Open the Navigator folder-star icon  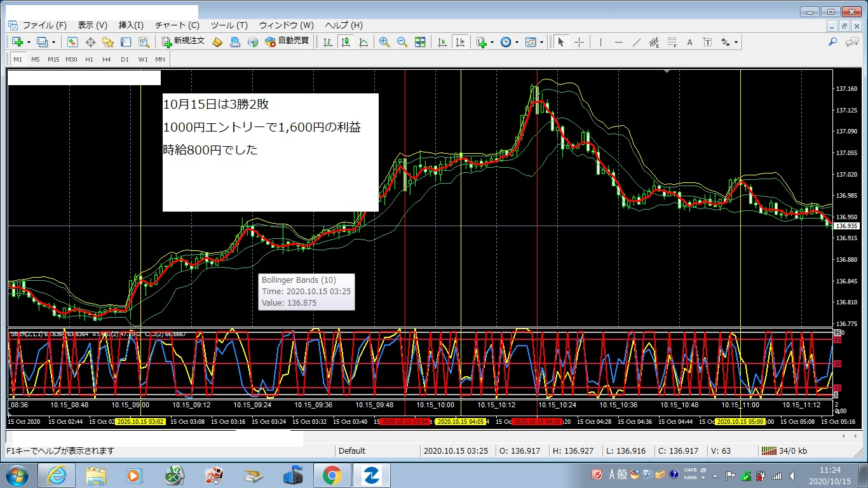pyautogui.click(x=108, y=42)
